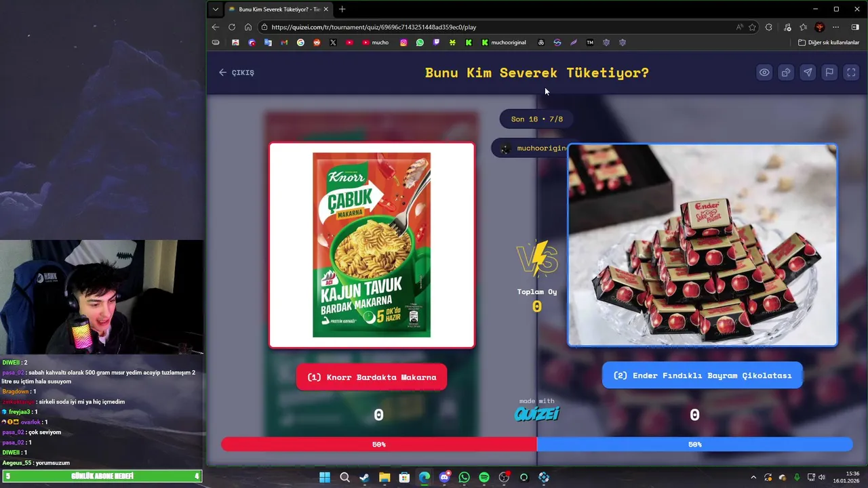Vote for (1) Knorr Bardakta Makarna
868x488 pixels.
click(x=372, y=377)
